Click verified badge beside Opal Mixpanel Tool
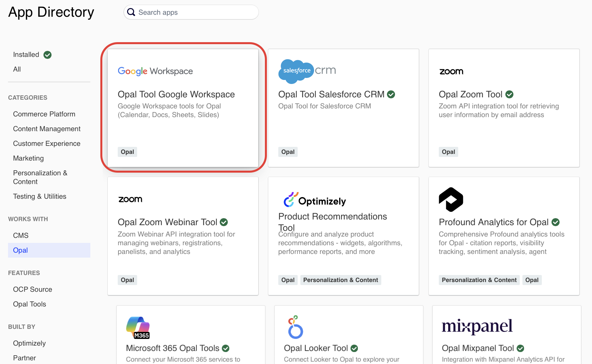 (520, 348)
